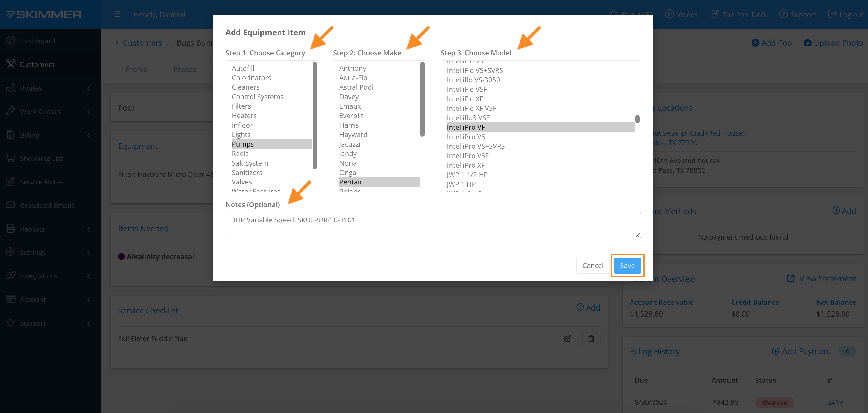868x413 pixels.
Task: Click the Add link in Payment Methods
Action: coord(844,211)
